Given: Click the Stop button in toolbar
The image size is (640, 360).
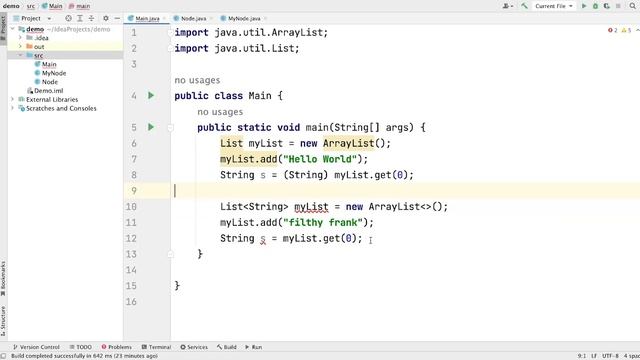Looking at the screenshot, I should click(x=618, y=6).
